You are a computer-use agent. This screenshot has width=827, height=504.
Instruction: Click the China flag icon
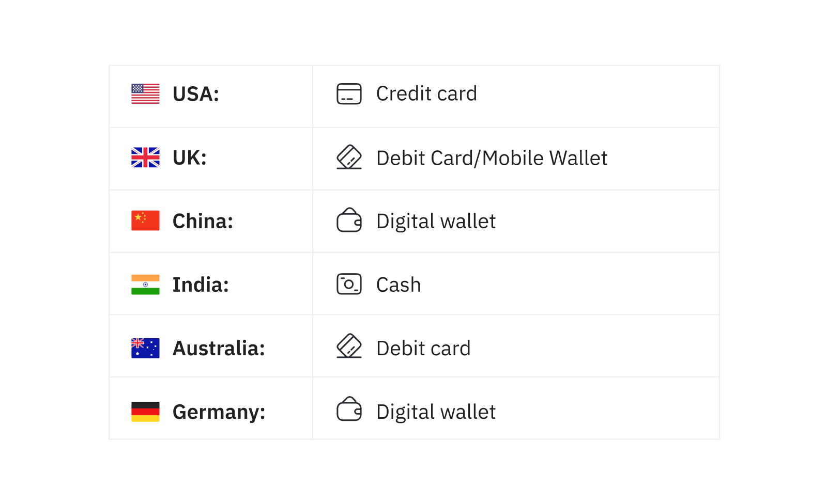[145, 220]
